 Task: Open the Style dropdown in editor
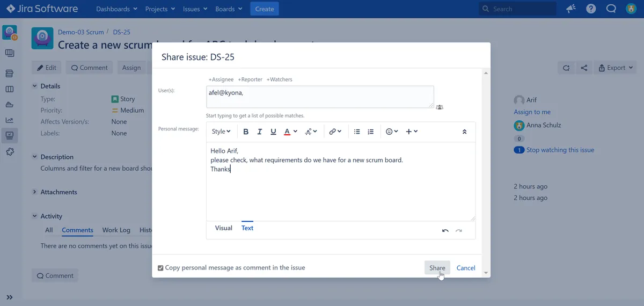point(221,132)
